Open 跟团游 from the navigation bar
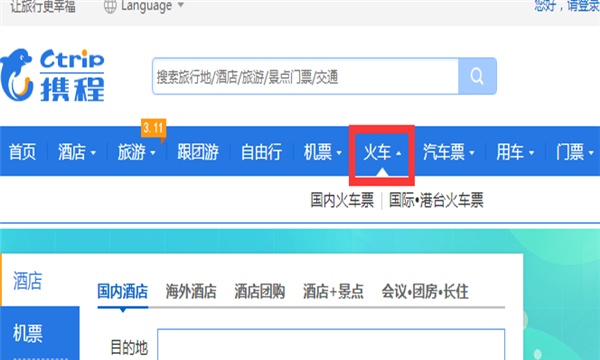 click(x=198, y=152)
